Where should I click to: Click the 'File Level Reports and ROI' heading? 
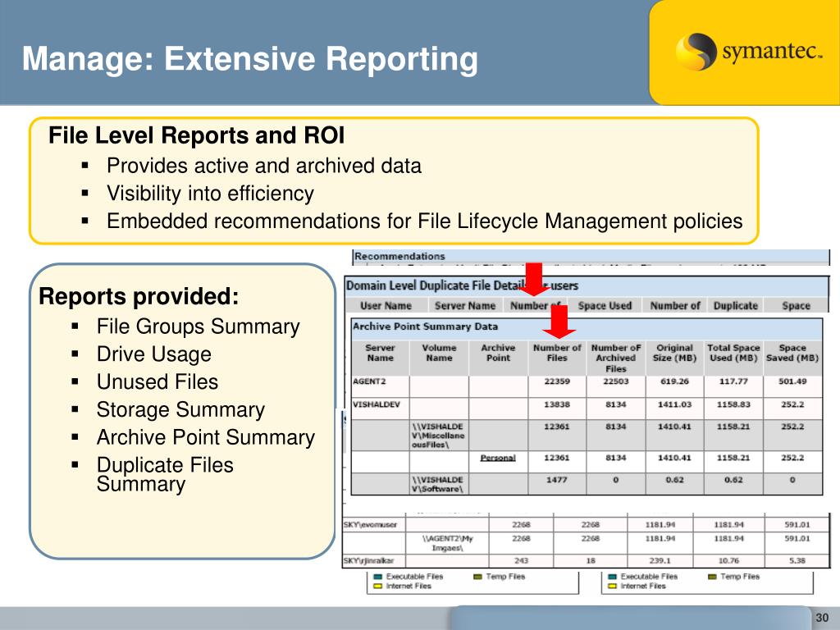(x=196, y=135)
